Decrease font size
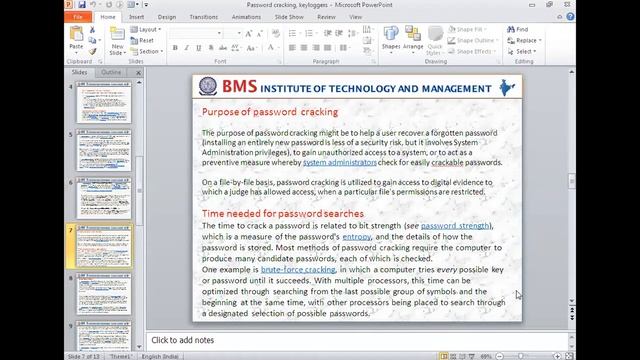Viewport: 640px width, 360px height. (x=259, y=33)
